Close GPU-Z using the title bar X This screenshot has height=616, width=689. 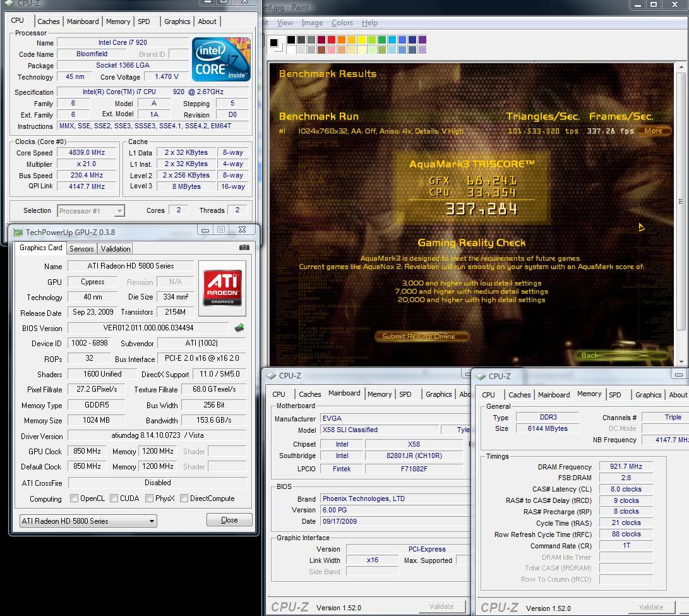tap(242, 229)
